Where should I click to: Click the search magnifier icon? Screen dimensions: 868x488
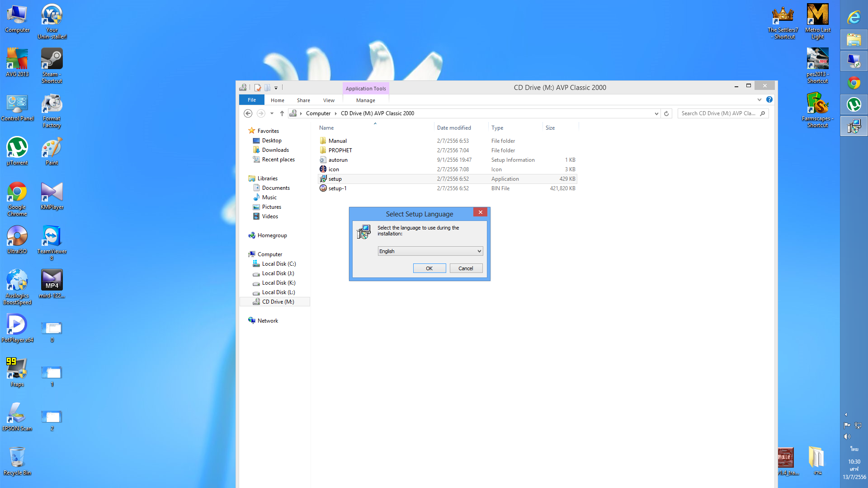763,113
